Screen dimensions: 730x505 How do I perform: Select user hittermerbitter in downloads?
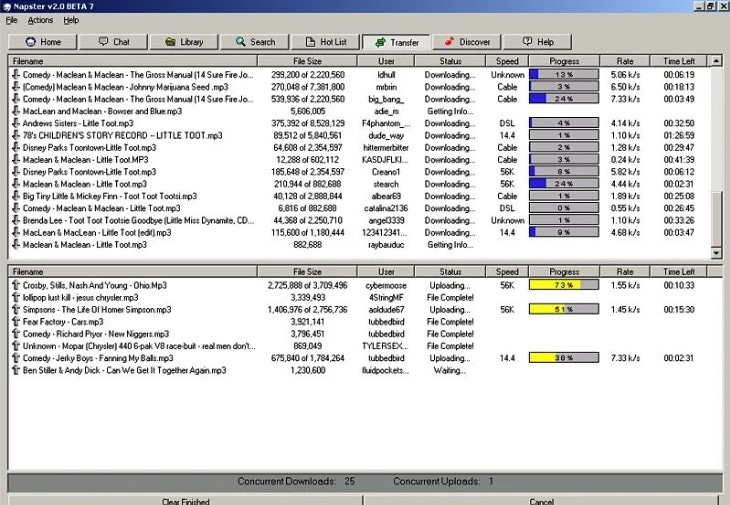pos(386,148)
